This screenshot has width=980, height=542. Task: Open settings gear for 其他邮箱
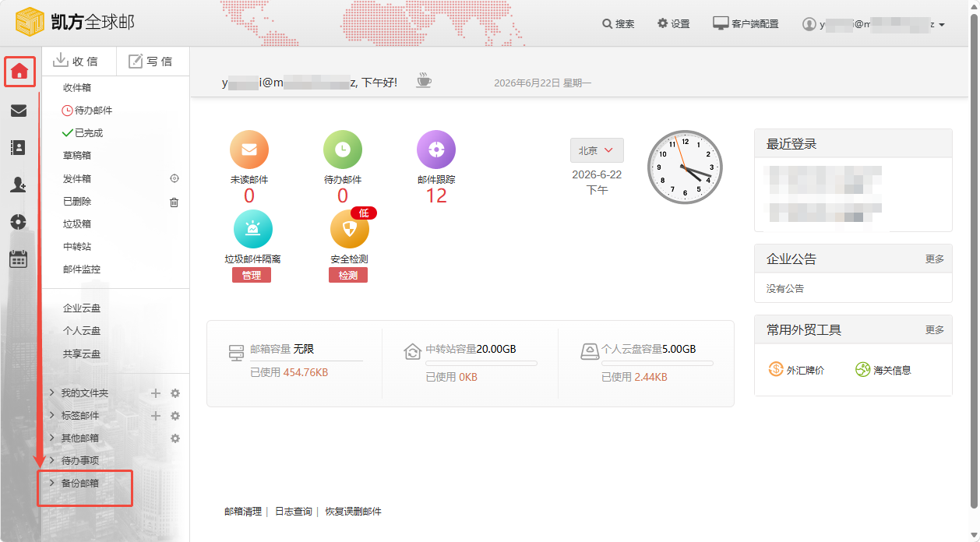point(175,438)
